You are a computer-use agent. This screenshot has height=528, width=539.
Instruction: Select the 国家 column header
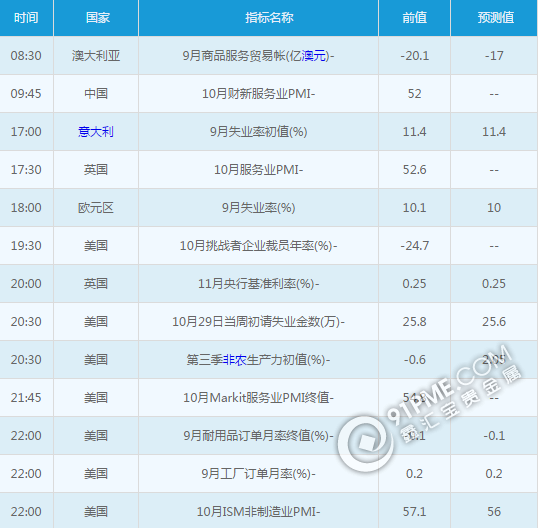96,18
